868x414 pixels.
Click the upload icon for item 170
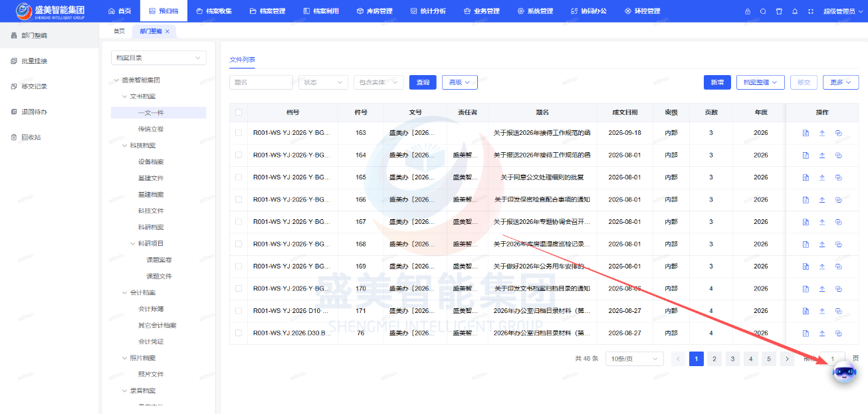pos(821,288)
